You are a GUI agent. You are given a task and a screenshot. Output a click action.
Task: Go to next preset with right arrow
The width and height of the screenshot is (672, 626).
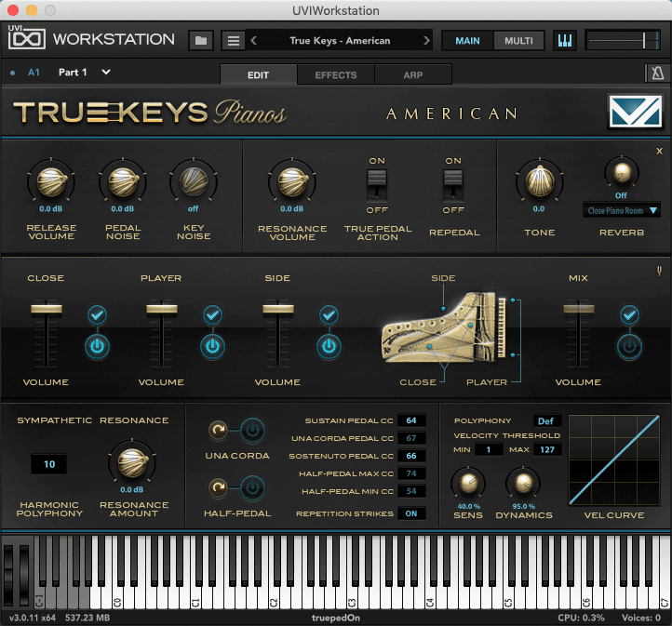coord(427,40)
